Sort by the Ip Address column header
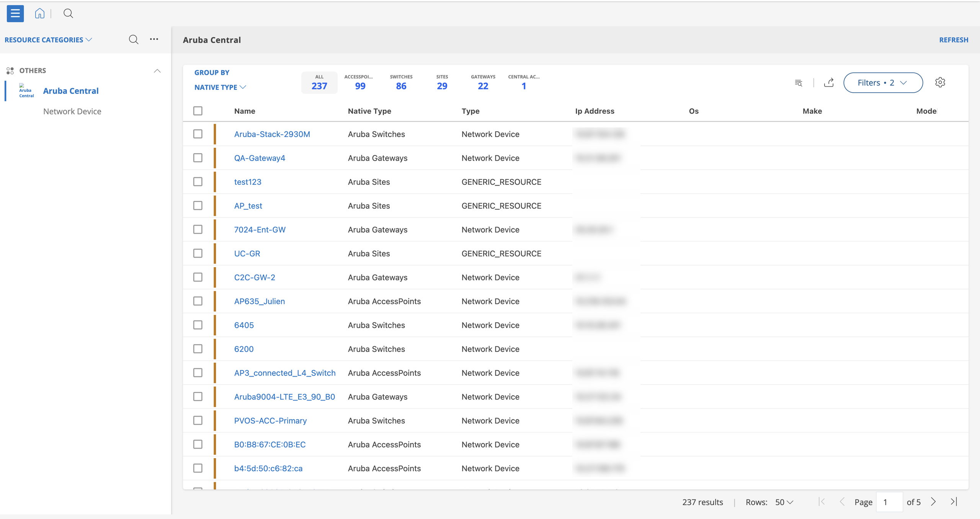Image resolution: width=980 pixels, height=519 pixels. [x=595, y=111]
